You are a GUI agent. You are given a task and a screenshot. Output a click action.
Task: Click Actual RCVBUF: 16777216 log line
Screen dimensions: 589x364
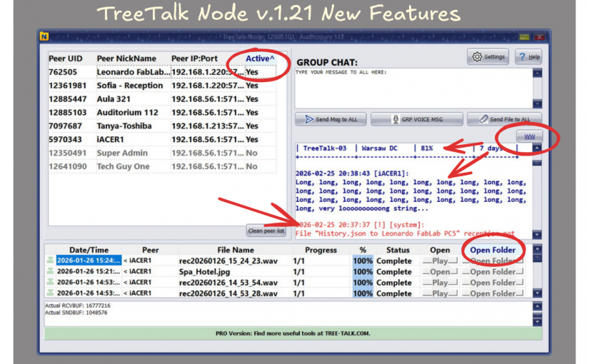point(78,305)
